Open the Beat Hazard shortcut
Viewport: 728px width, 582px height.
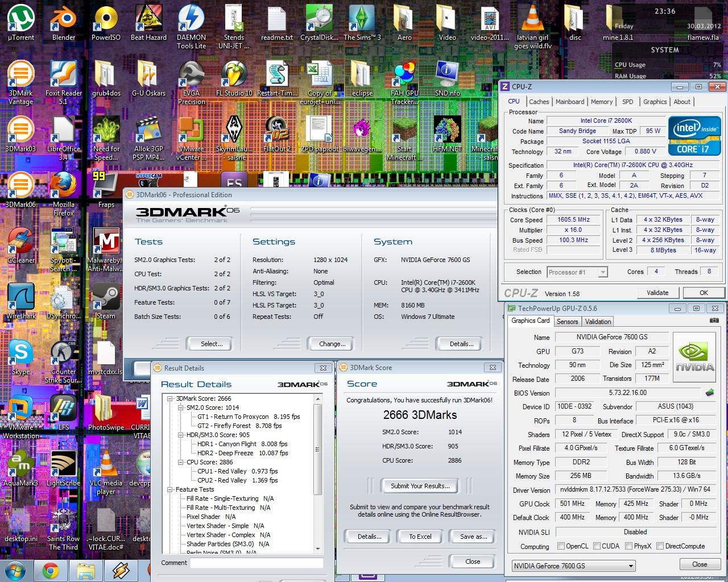[x=148, y=23]
